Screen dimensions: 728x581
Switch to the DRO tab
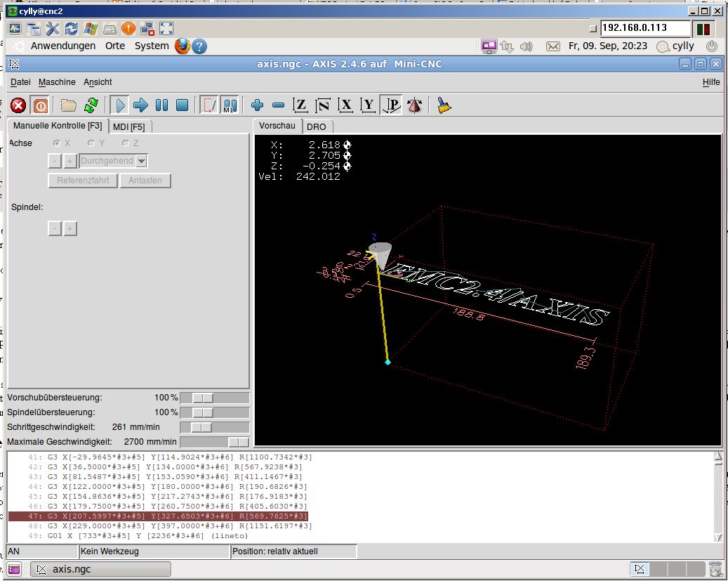316,127
